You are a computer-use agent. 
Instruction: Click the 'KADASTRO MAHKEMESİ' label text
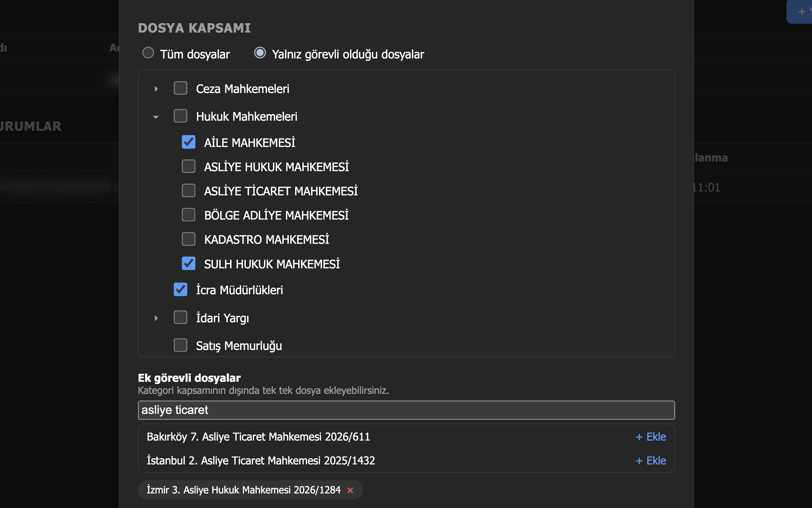(266, 239)
